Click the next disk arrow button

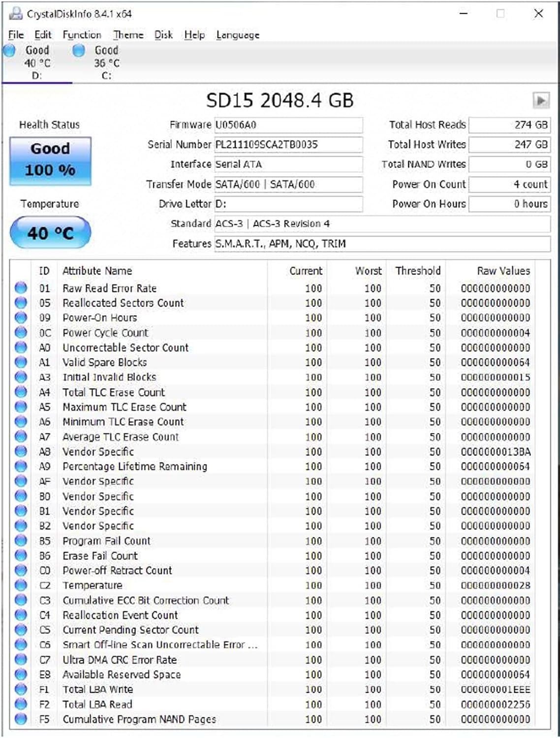(x=541, y=101)
